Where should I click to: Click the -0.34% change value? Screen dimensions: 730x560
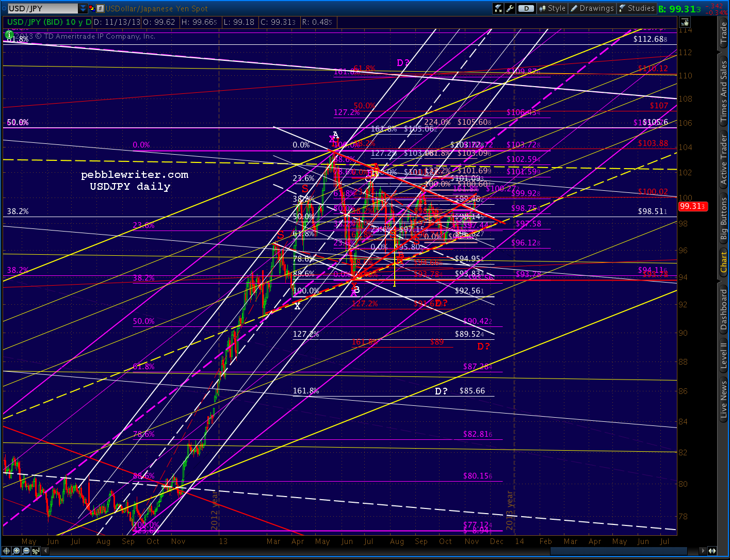click(717, 12)
